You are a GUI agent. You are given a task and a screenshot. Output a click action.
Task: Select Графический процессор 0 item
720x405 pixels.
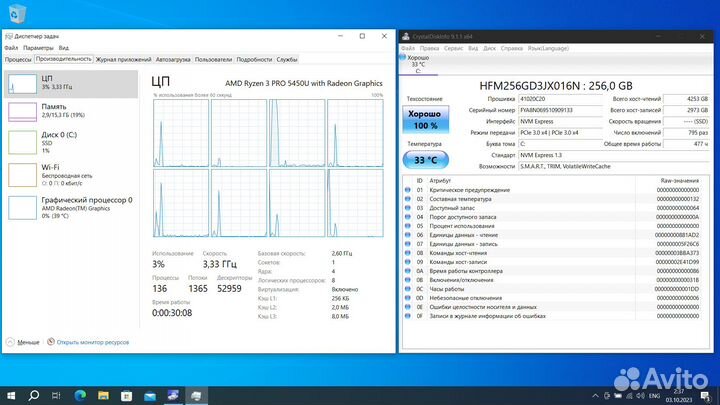[71, 208]
